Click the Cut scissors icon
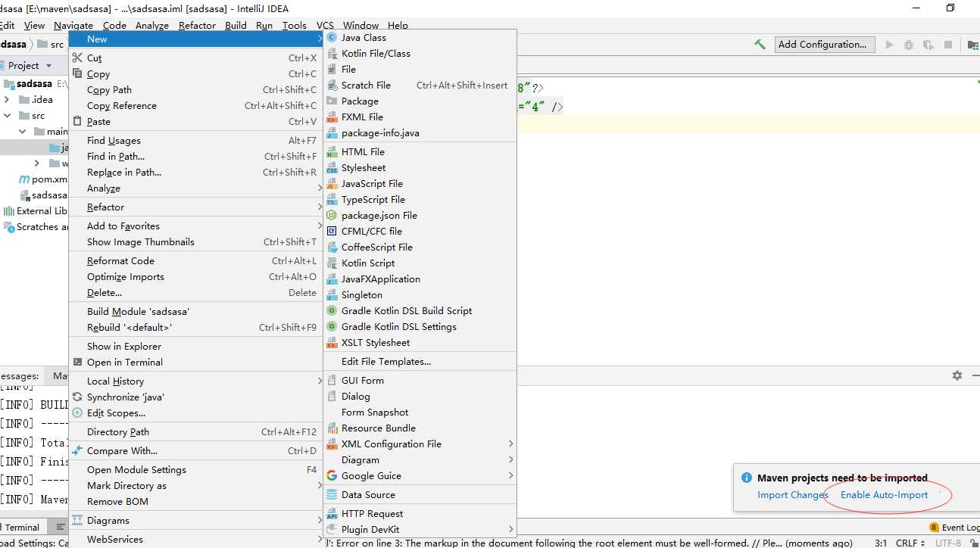This screenshot has width=980, height=548. 77,58
